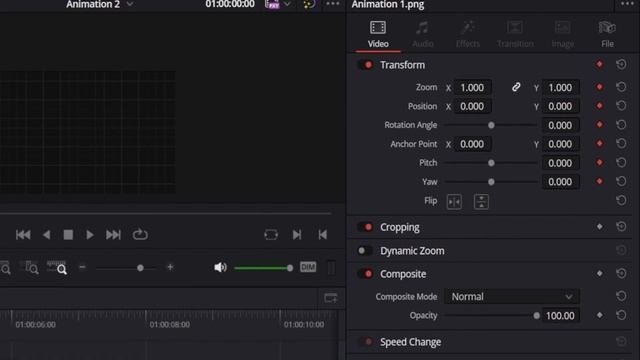Viewport: 640px width, 360px height.
Task: Reset the Opacity value
Action: point(621,315)
